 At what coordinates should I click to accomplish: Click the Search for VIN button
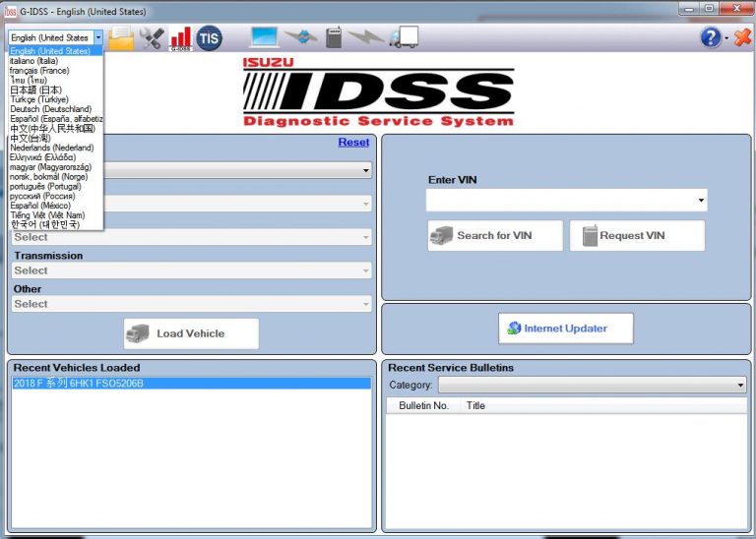(x=495, y=236)
